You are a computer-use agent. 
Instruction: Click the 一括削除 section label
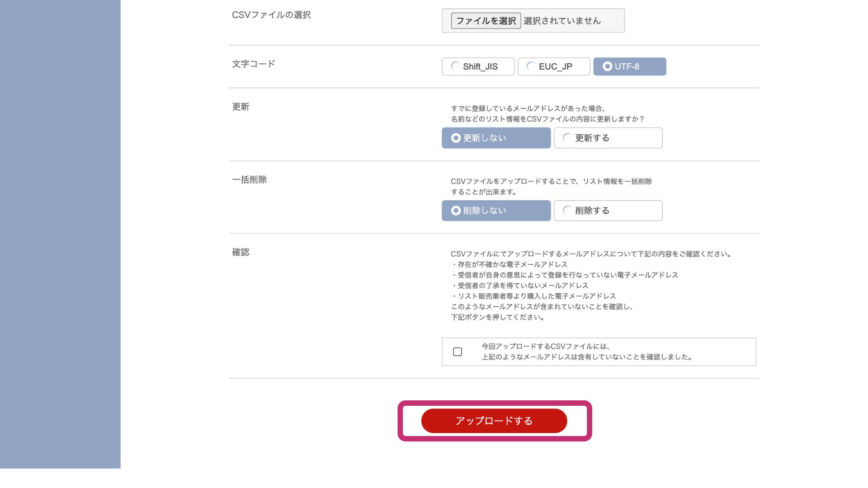point(250,179)
